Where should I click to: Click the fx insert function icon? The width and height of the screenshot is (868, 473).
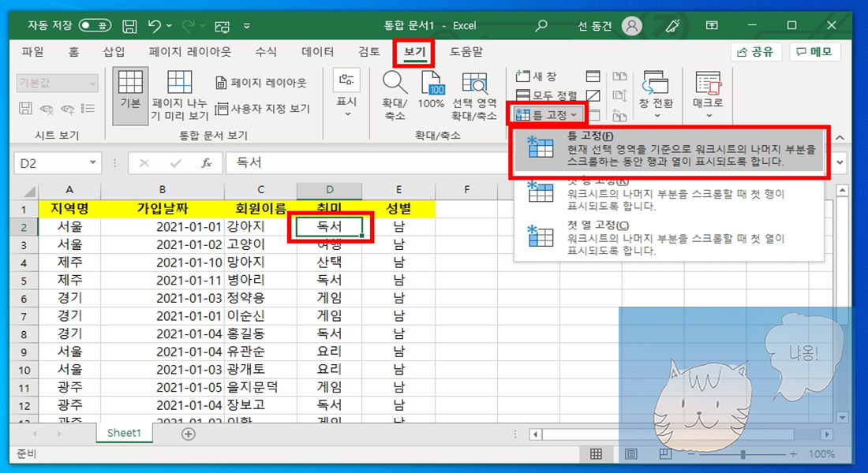tap(207, 163)
